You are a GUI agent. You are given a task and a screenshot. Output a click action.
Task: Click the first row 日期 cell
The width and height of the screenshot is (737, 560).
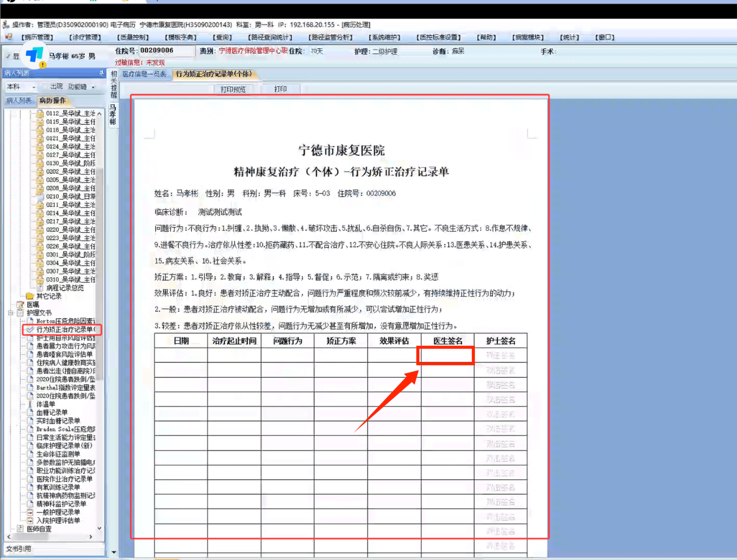pyautogui.click(x=181, y=355)
